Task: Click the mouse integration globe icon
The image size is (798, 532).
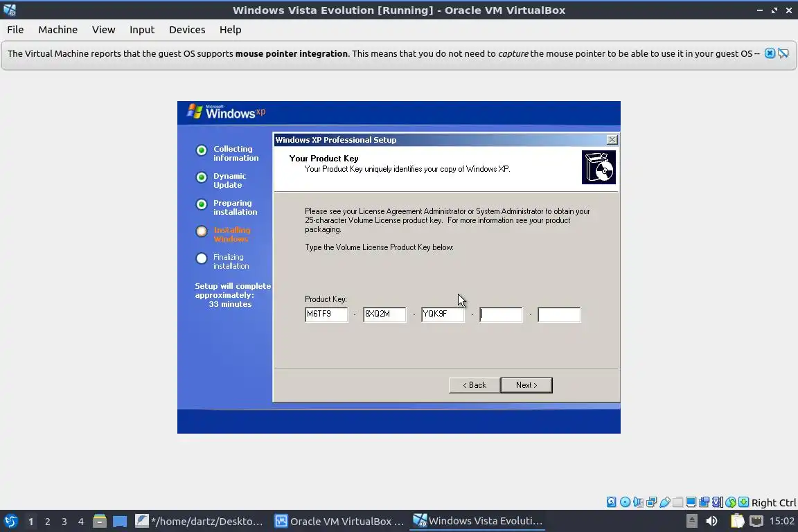Action: tap(731, 502)
